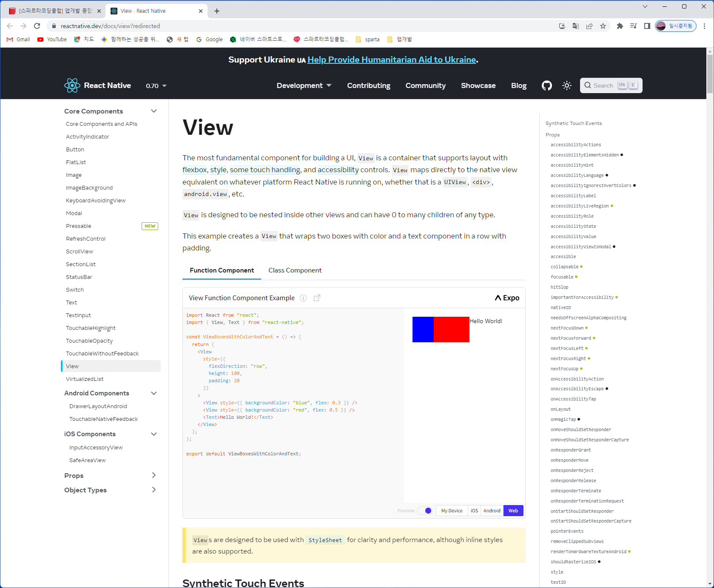Open a new browser tab
714x588 pixels.
pos(217,11)
